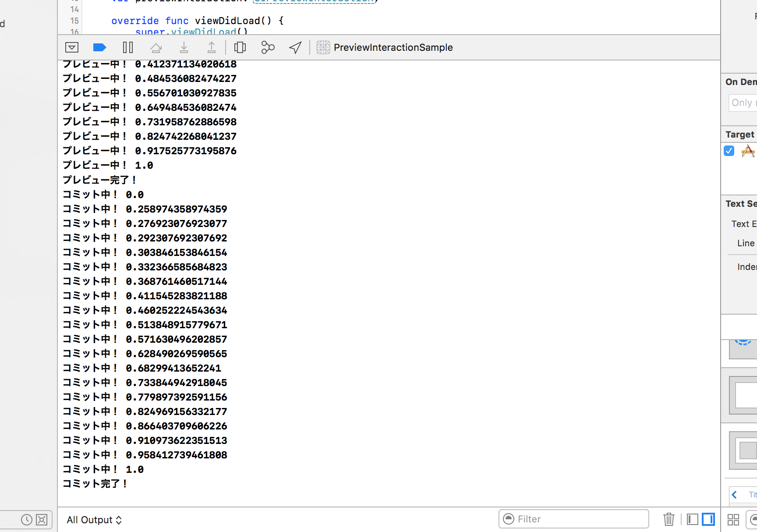757x532 pixels.
Task: Switch library to icon grid view
Action: click(733, 520)
